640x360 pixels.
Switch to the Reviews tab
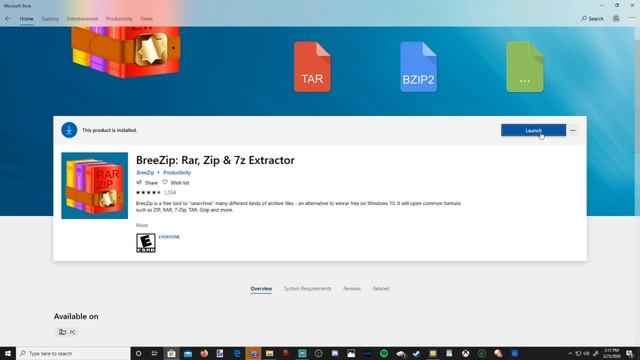352,289
